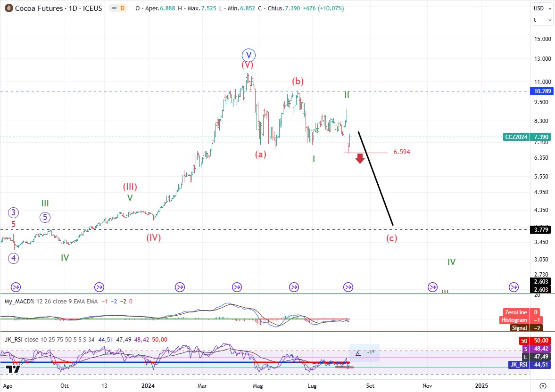Click the 13.000 price scale label

543,59
